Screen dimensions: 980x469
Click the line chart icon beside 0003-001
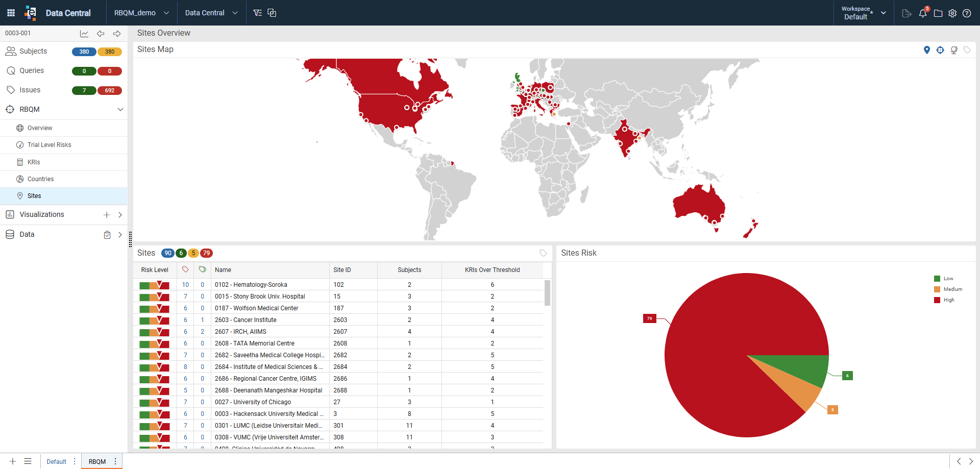click(84, 34)
